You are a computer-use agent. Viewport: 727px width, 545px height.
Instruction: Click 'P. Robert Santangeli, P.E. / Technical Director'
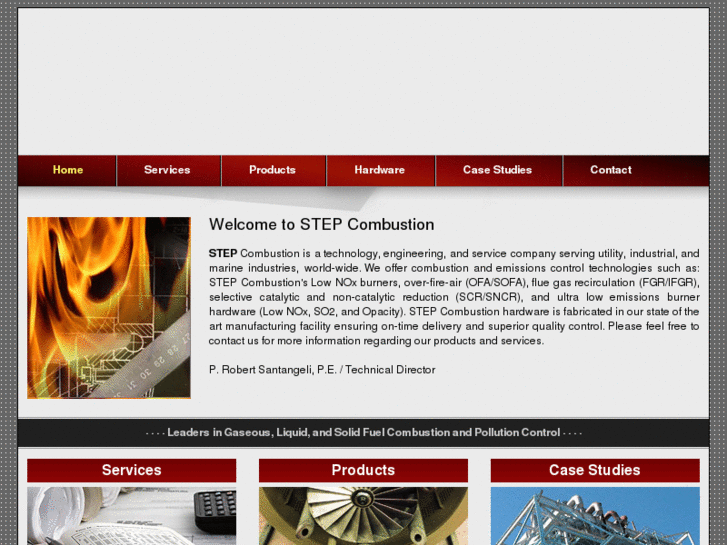point(322,370)
